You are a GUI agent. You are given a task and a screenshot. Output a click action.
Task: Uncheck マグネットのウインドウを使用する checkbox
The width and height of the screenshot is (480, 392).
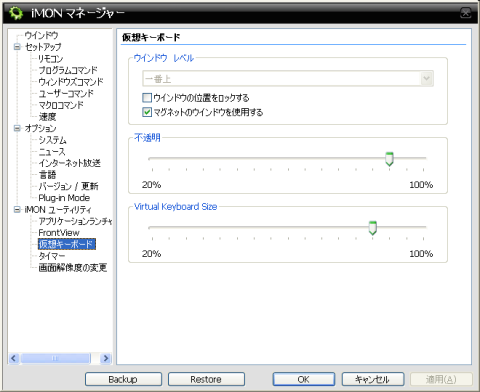(147, 112)
